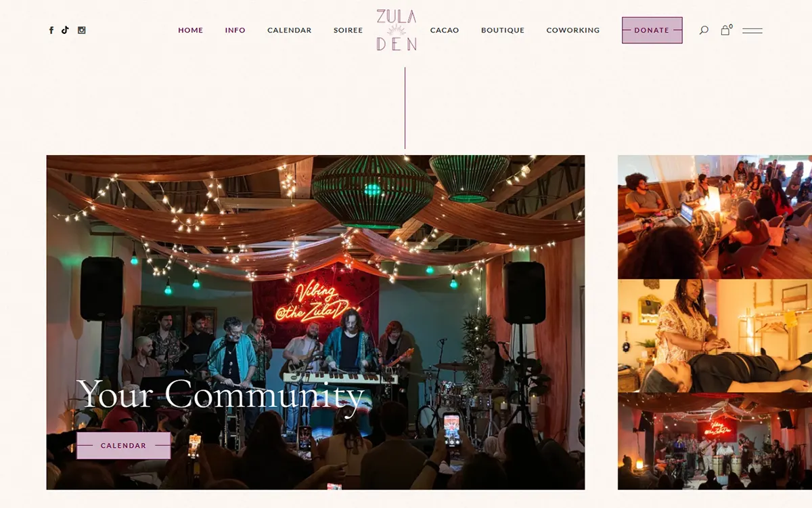Screen dimensions: 812x508
Task: Open the Instagram social icon
Action: point(82,30)
